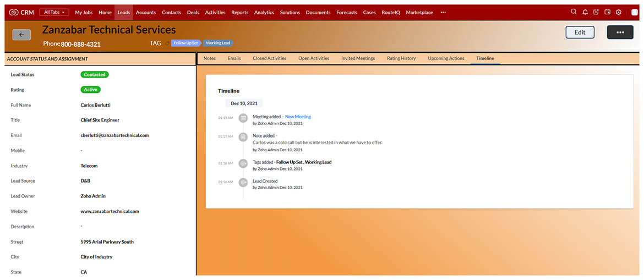Screen dimensions: 644x280
Task: Click the Tags added timeline icon
Action: [243, 163]
